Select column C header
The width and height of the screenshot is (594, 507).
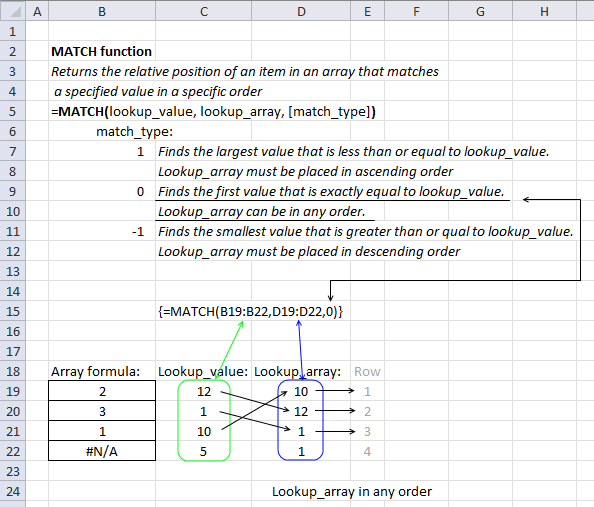pyautogui.click(x=203, y=11)
